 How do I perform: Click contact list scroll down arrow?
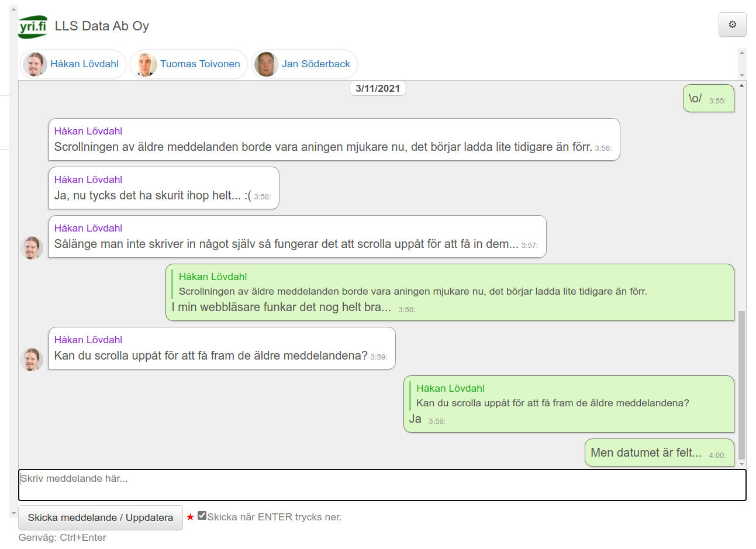click(x=743, y=75)
